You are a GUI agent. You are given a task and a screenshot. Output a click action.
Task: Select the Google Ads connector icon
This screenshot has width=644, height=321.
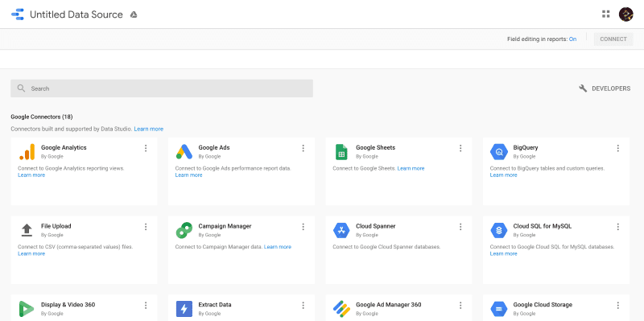(x=184, y=151)
